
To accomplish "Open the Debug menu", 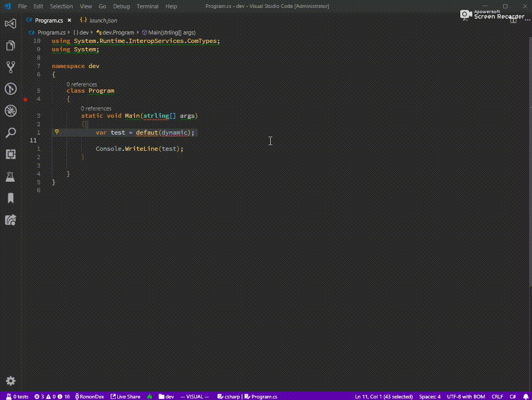I will tap(121, 6).
